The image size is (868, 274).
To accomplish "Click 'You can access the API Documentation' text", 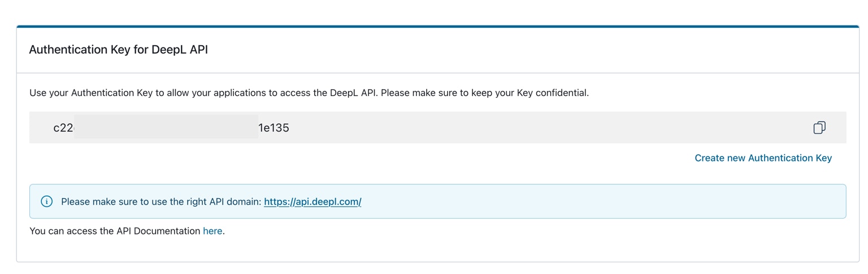I will coord(115,231).
